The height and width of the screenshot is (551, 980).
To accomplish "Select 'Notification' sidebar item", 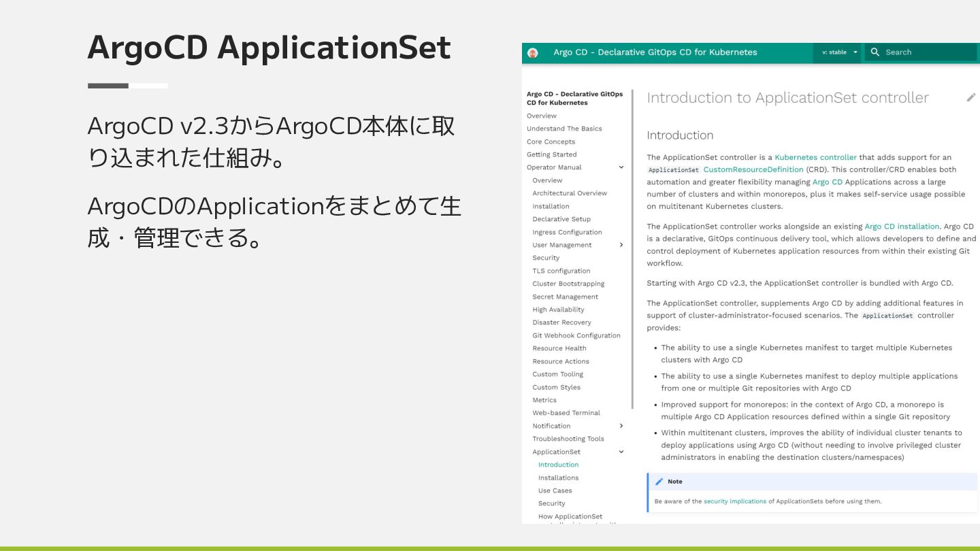I will coord(551,426).
